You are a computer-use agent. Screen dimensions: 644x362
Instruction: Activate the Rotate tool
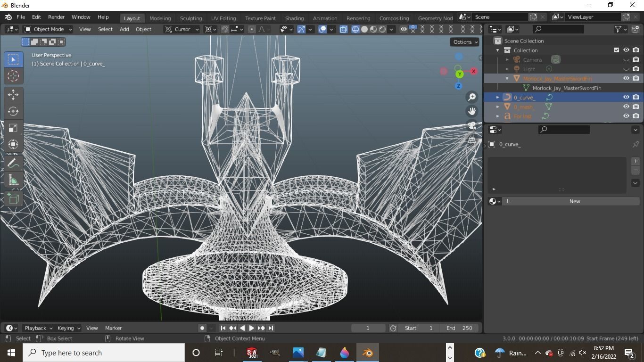(13, 111)
